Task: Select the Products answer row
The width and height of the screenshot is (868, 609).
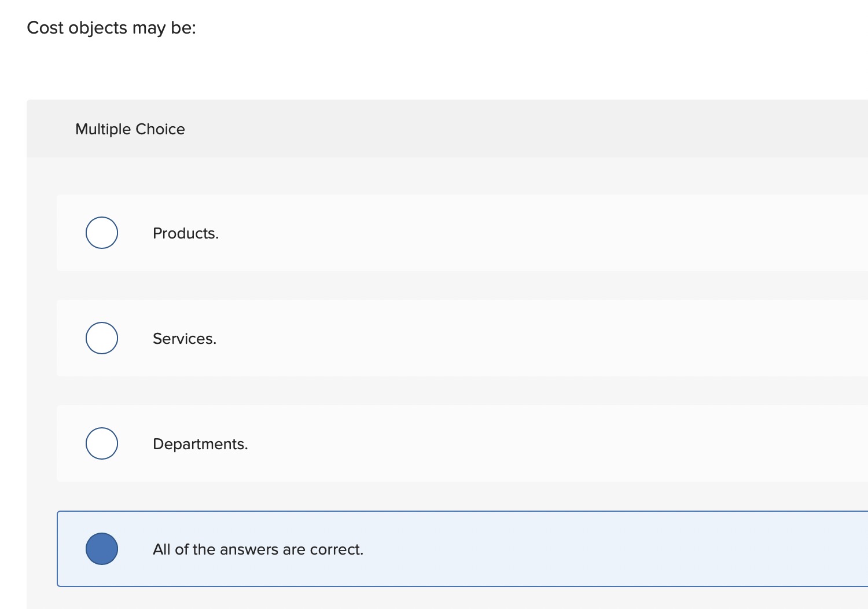Action: [405, 233]
